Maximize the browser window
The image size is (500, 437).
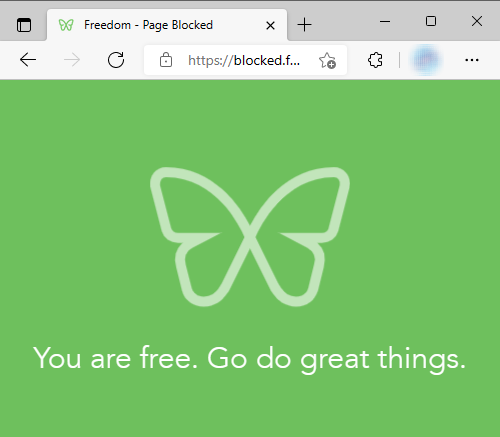pos(431,21)
